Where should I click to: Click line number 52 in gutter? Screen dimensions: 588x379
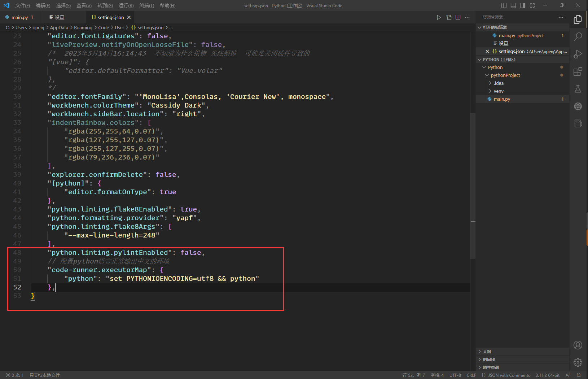17,287
